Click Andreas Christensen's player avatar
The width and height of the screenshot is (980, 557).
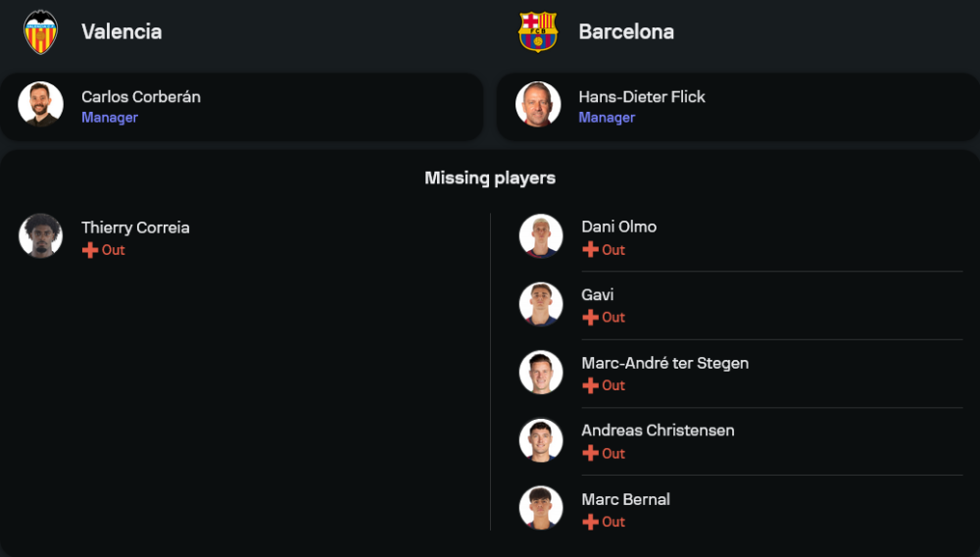tap(541, 440)
